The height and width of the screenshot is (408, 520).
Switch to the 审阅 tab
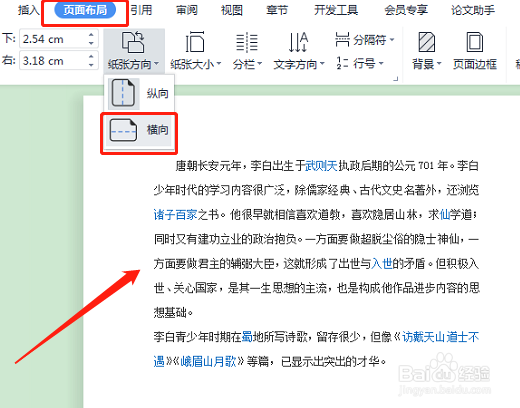coord(187,10)
